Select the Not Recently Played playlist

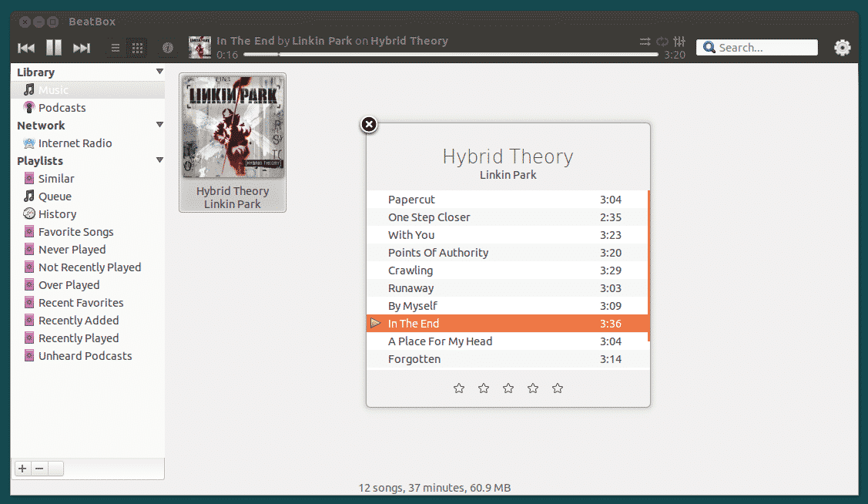(x=88, y=267)
